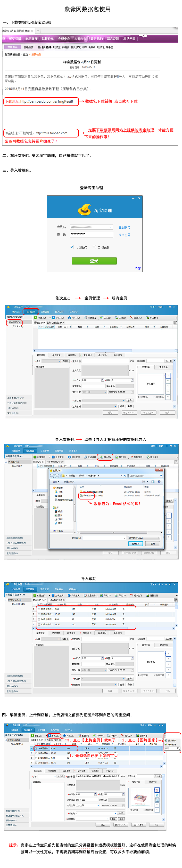Viewport: 182px width, 868px height.
Task: Open 商品展厅 in website navigation
Action: click(31, 39)
